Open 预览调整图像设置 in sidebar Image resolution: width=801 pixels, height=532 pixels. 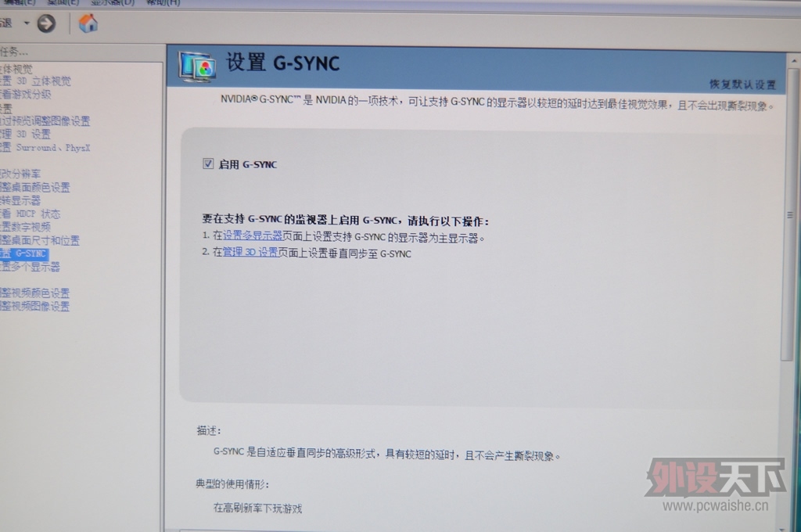(45, 121)
